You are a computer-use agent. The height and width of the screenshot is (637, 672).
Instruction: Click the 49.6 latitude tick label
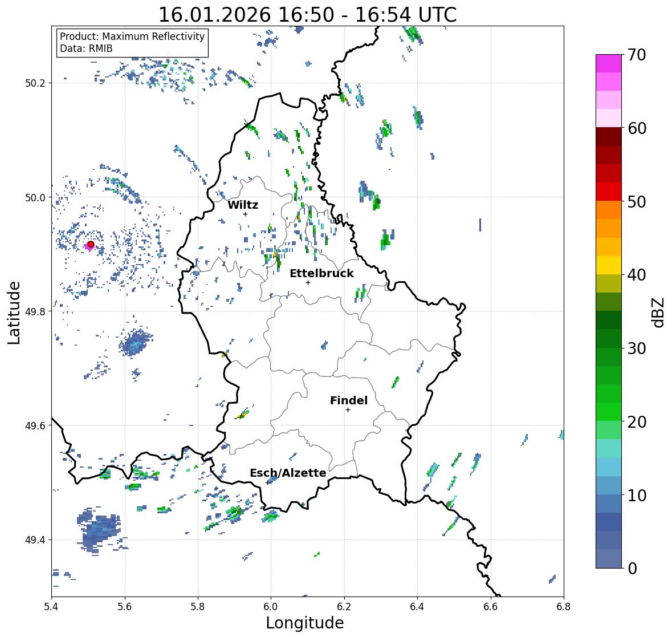click(35, 425)
